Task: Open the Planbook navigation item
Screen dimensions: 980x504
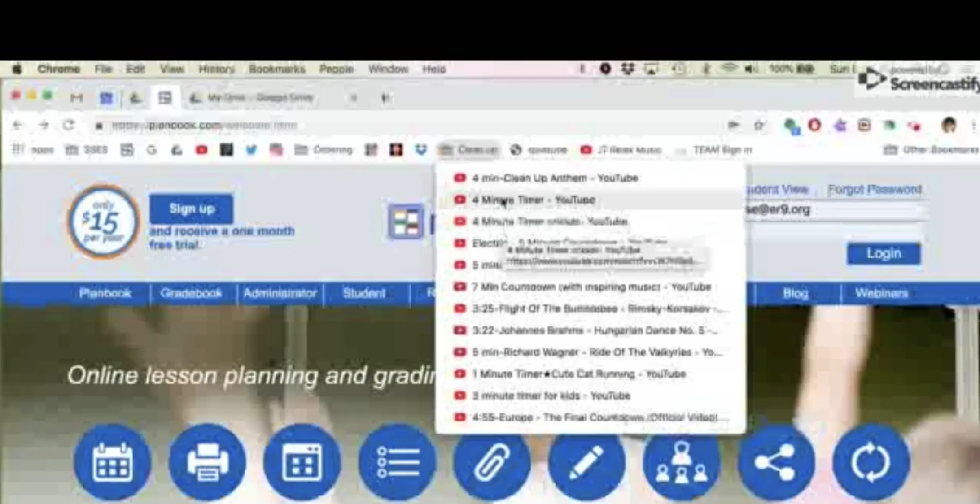Action: pos(105,293)
